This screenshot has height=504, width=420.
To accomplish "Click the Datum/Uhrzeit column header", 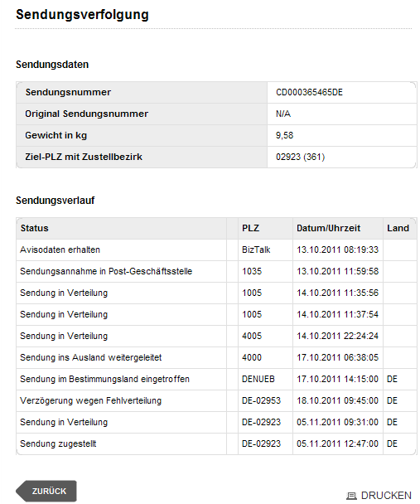I will (x=328, y=228).
